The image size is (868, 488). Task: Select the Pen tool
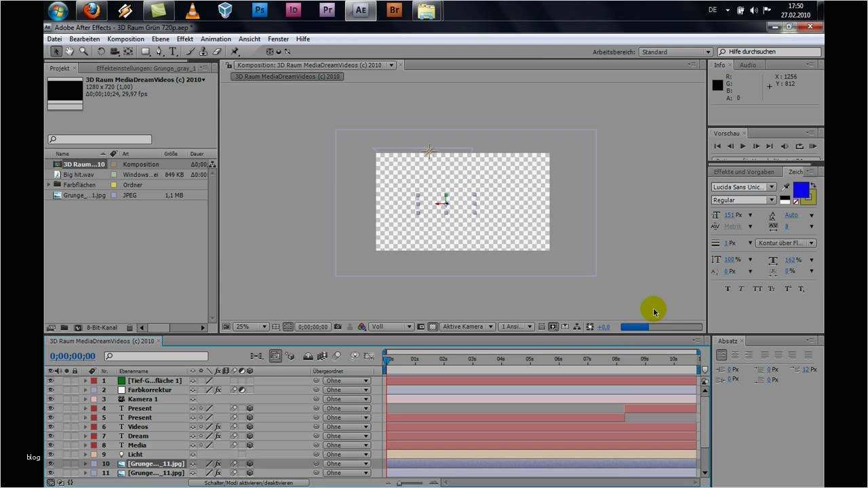click(159, 52)
